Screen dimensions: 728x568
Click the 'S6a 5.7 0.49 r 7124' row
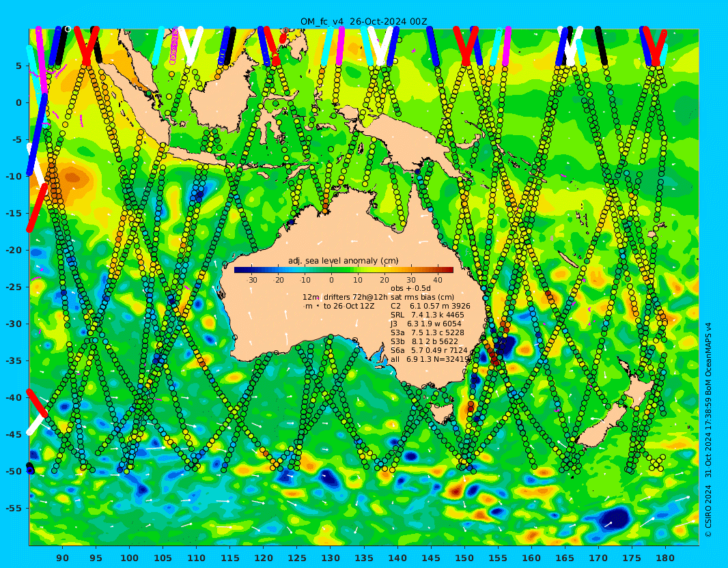(429, 350)
